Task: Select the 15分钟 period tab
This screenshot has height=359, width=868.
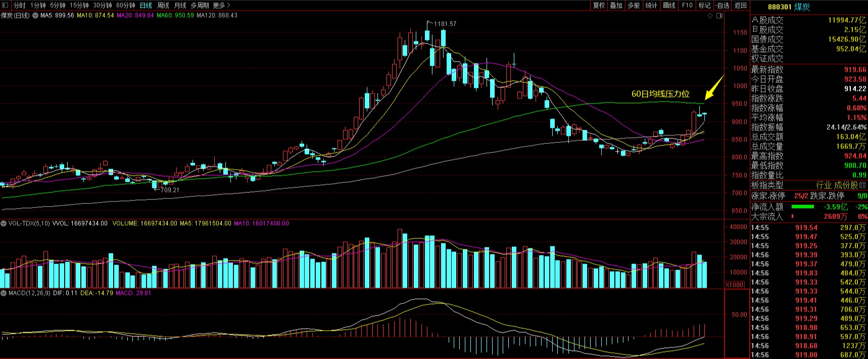Action: pyautogui.click(x=79, y=6)
